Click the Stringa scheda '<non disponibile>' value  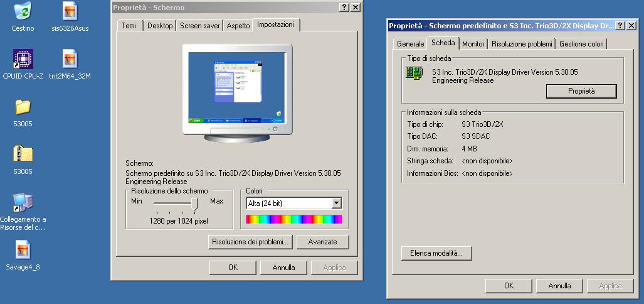pos(487,161)
